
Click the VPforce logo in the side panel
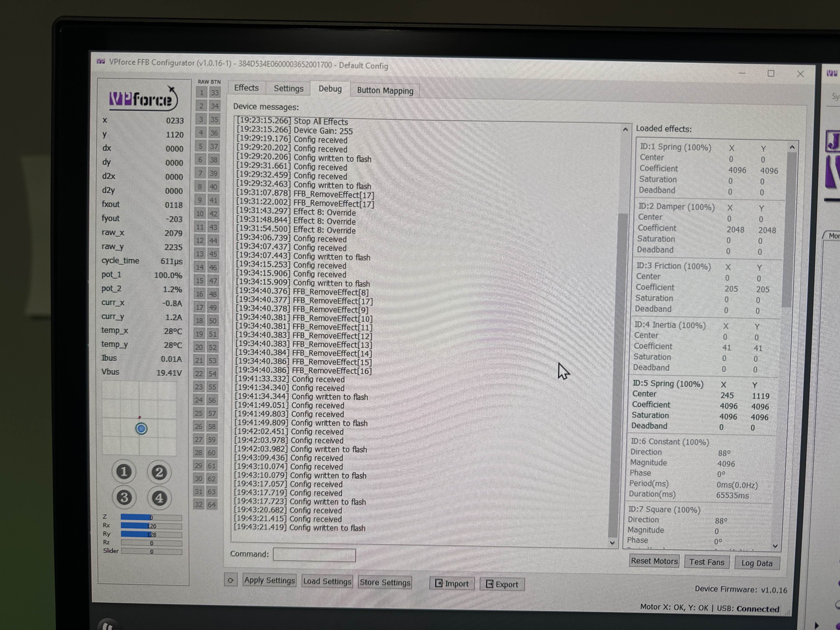point(143,99)
